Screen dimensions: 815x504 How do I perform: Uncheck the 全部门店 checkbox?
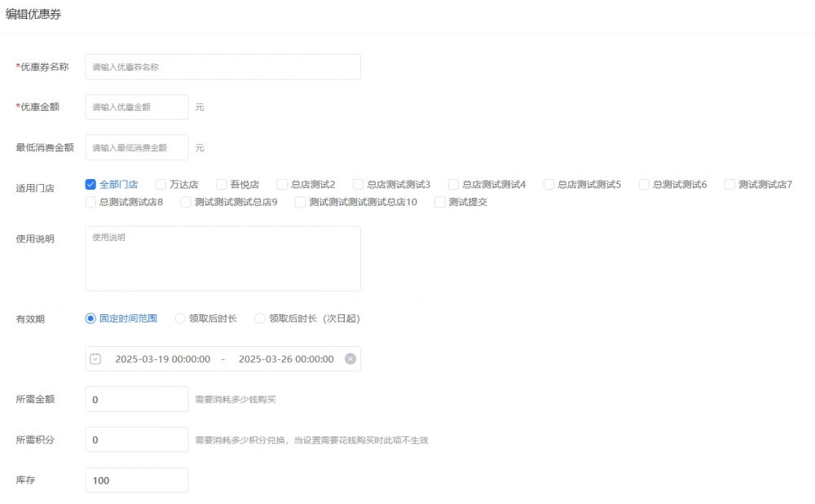click(x=90, y=184)
